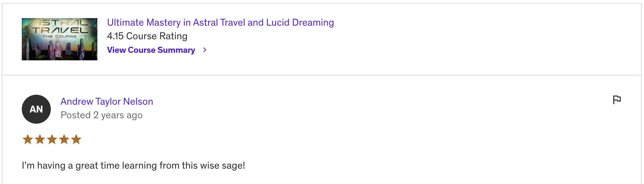Click the review text about the wise sage
The image size is (644, 184).
(x=133, y=166)
